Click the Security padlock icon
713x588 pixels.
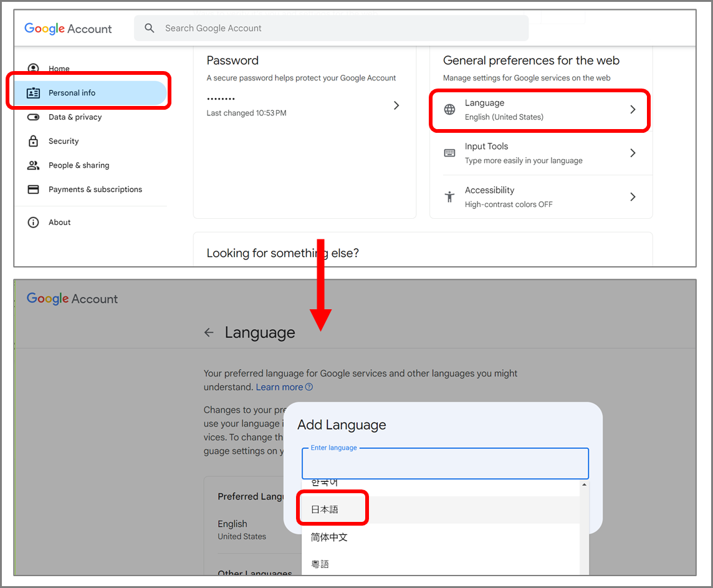click(x=33, y=141)
